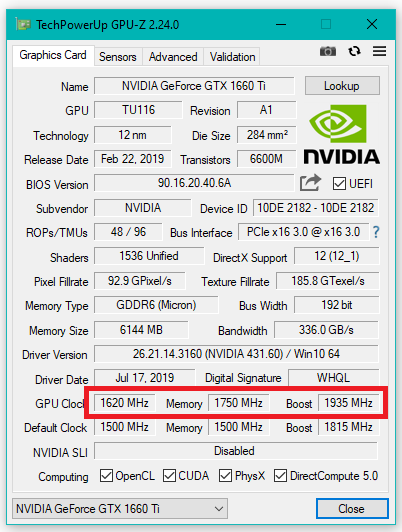Open the Advanced tab
Viewport: 402px width, 532px height.
click(173, 57)
